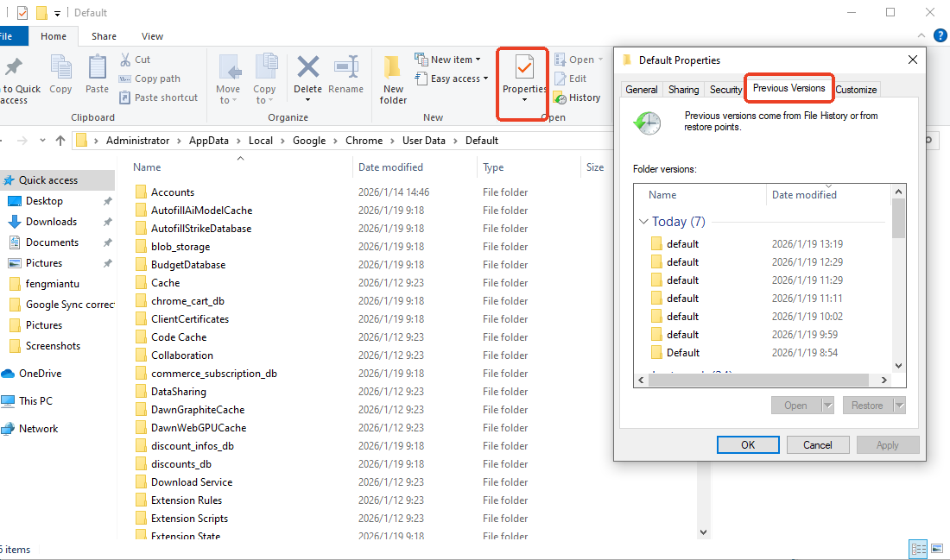Open the View ribbon tab
This screenshot has height=560, width=950.
point(152,36)
